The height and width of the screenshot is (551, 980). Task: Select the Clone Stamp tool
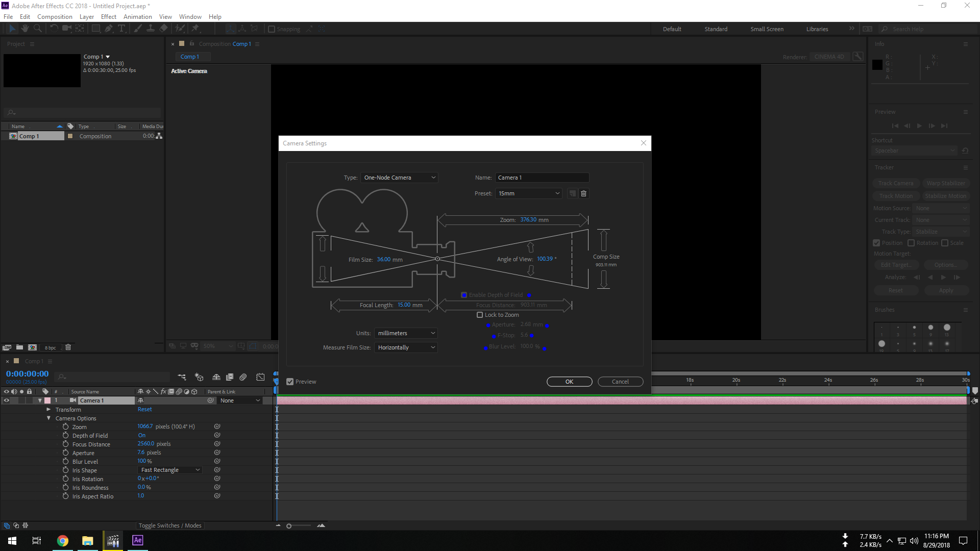pos(151,29)
